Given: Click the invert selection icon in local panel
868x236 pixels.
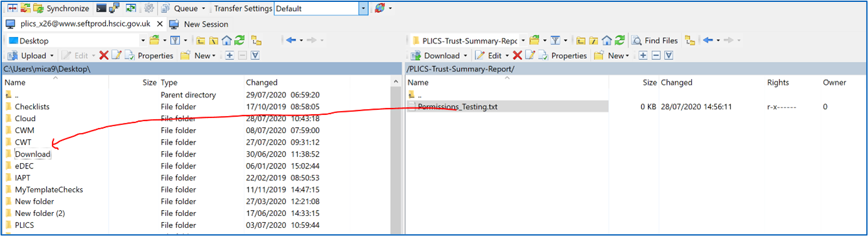Looking at the screenshot, I should tap(255, 56).
